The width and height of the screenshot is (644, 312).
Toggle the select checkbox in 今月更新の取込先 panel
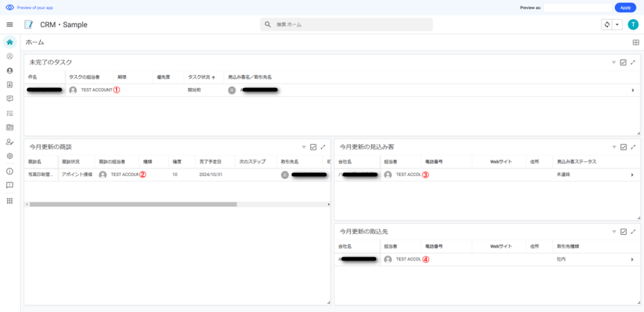pyautogui.click(x=623, y=231)
